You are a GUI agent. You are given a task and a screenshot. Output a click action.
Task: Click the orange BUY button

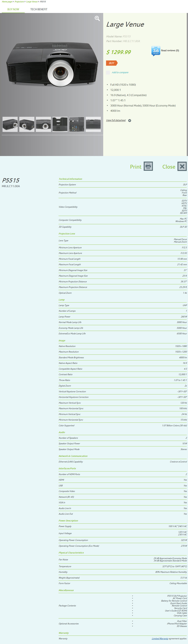(112, 63)
